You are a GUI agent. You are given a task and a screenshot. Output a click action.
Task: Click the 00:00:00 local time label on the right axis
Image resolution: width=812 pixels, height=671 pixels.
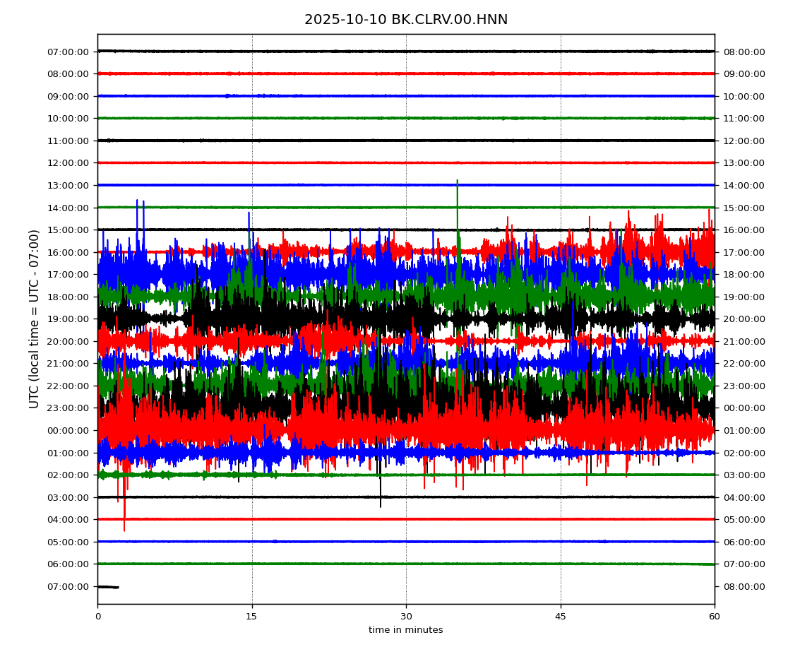click(744, 408)
